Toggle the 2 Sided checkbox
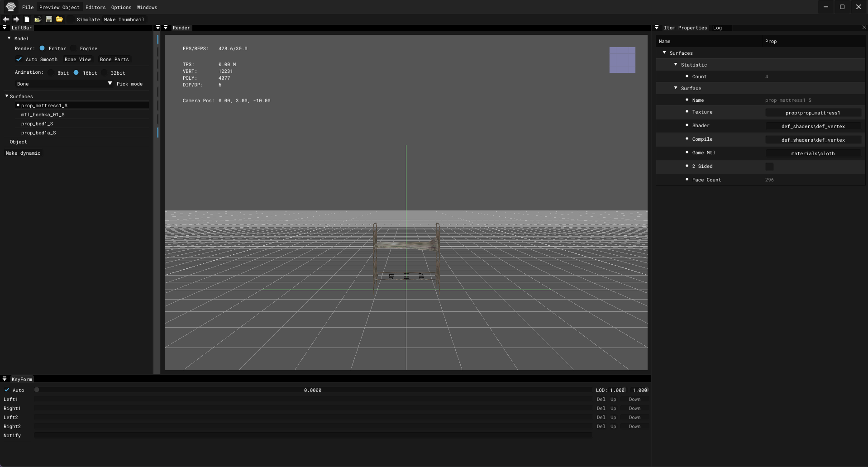 point(769,167)
